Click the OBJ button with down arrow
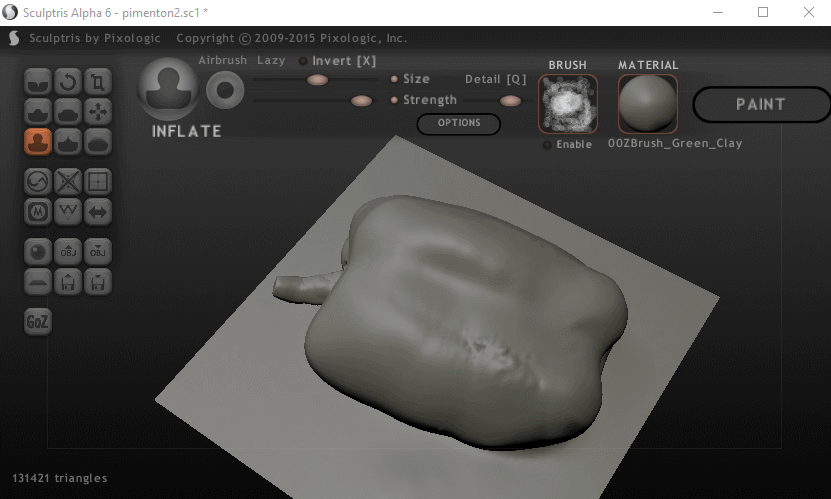This screenshot has height=499, width=831. tap(98, 252)
